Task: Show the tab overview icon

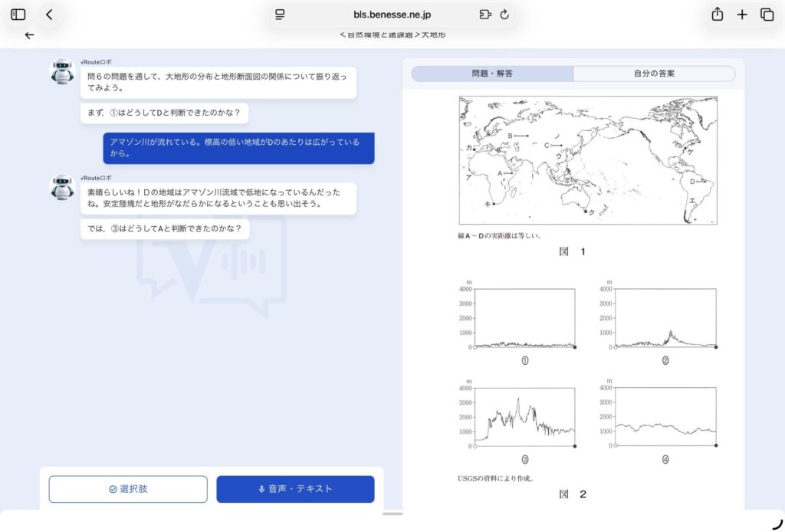Action: (x=767, y=15)
